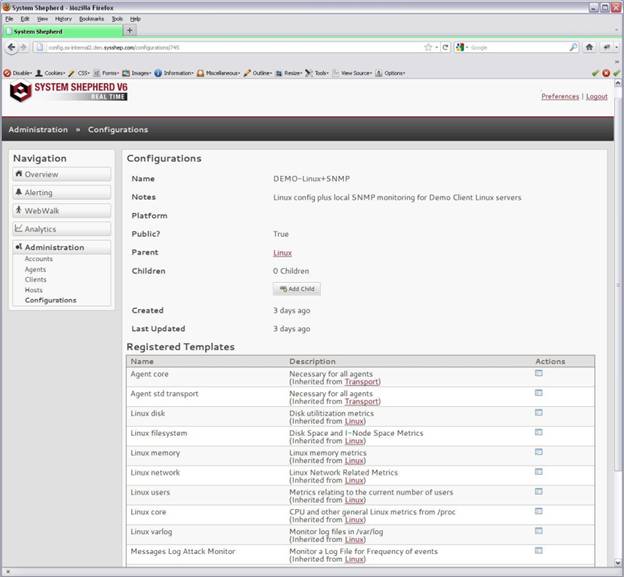Image resolution: width=624 pixels, height=577 pixels.
Task: Open Disable menu in developer toolbar
Action: point(18,73)
